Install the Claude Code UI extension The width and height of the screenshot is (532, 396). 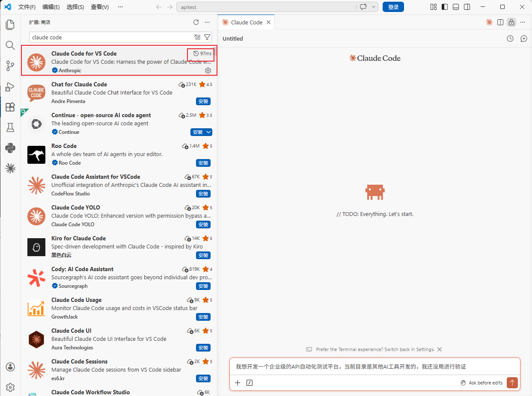203,348
